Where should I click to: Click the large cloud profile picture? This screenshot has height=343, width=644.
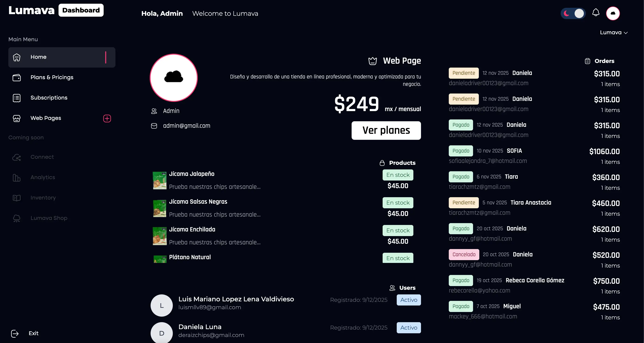[x=173, y=78]
